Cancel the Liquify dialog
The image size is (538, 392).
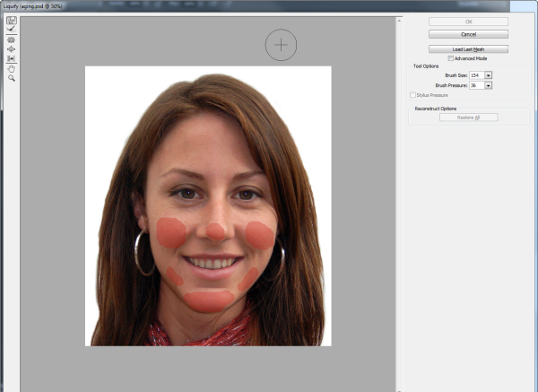click(x=468, y=34)
